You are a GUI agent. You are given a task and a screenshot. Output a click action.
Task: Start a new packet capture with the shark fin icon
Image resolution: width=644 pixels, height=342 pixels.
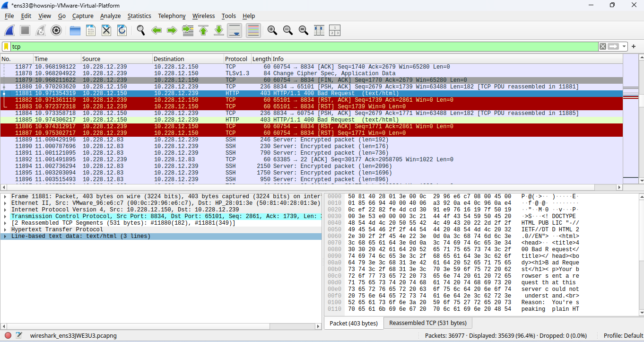tap(10, 31)
